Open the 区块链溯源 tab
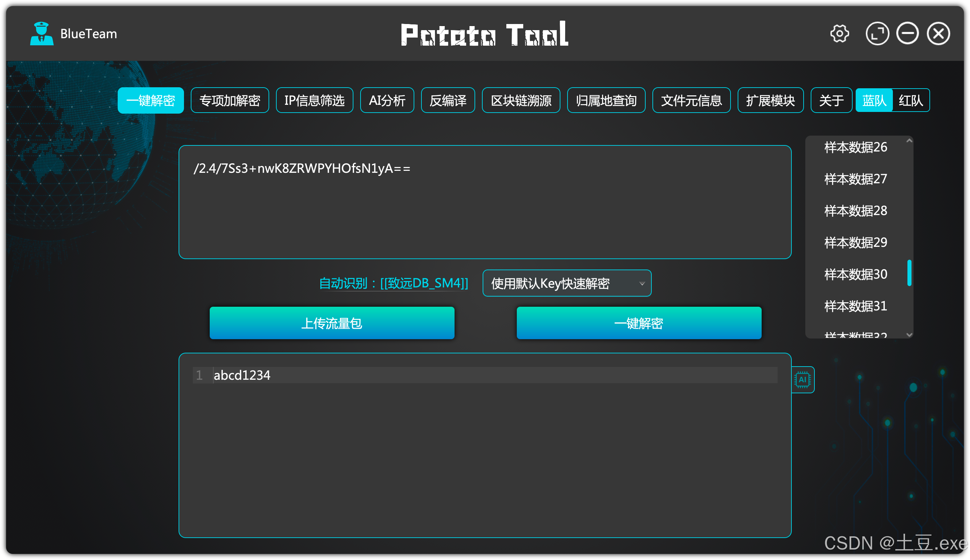This screenshot has width=970, height=560. 521,100
